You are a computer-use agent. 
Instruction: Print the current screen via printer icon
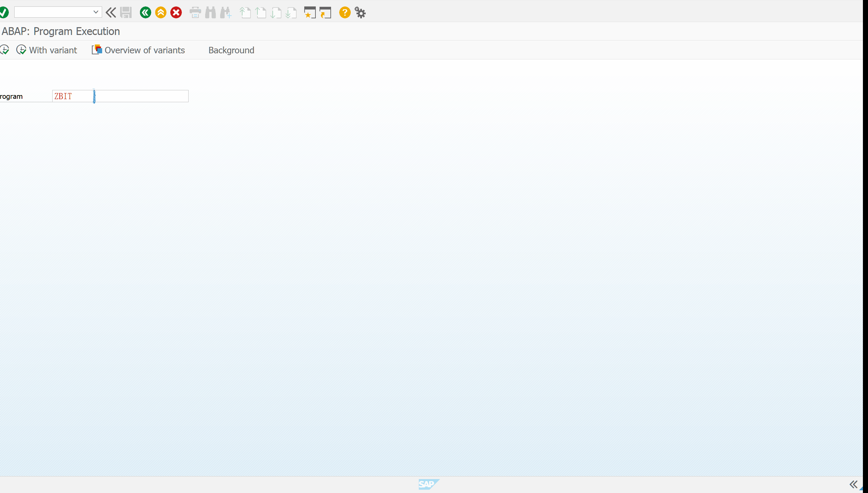click(x=195, y=12)
